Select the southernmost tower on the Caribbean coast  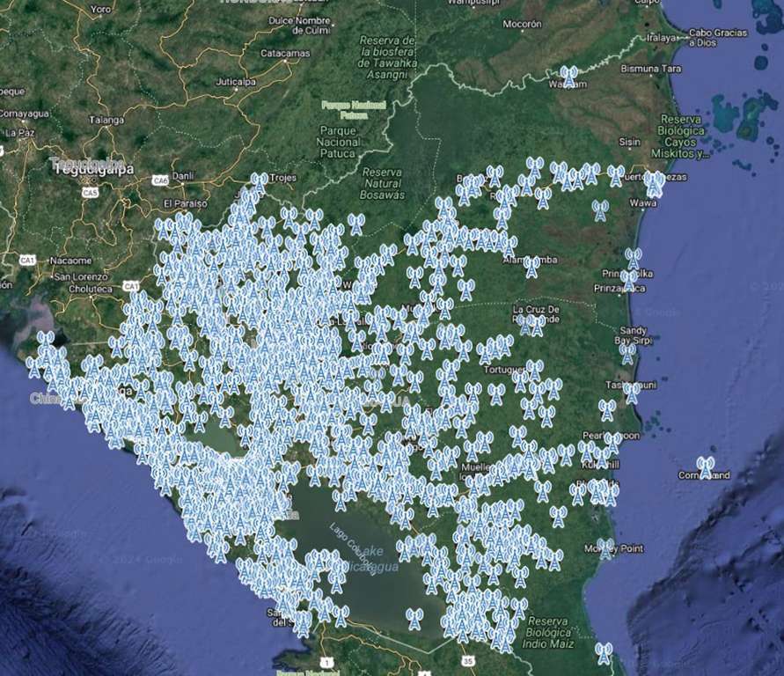(604, 652)
